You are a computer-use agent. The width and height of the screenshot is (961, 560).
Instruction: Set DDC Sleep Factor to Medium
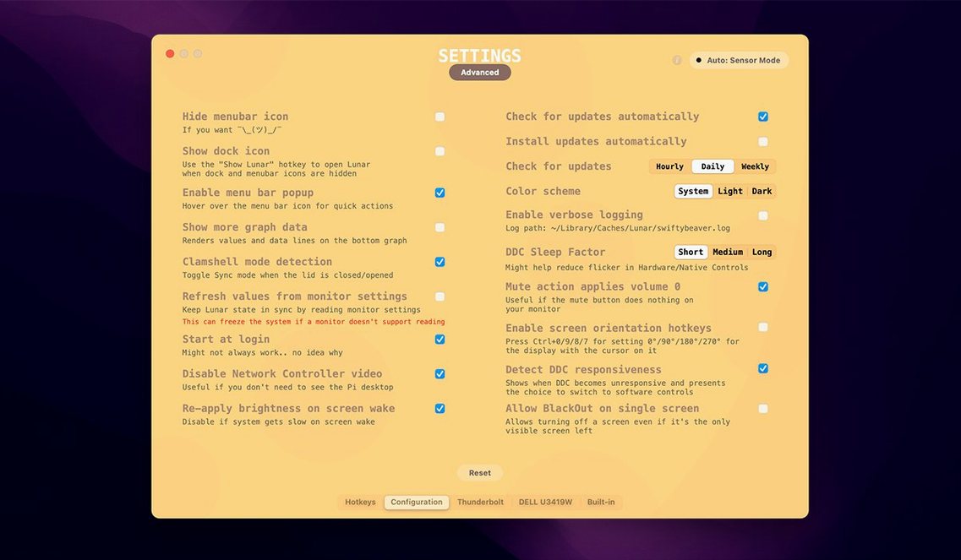[x=728, y=252]
